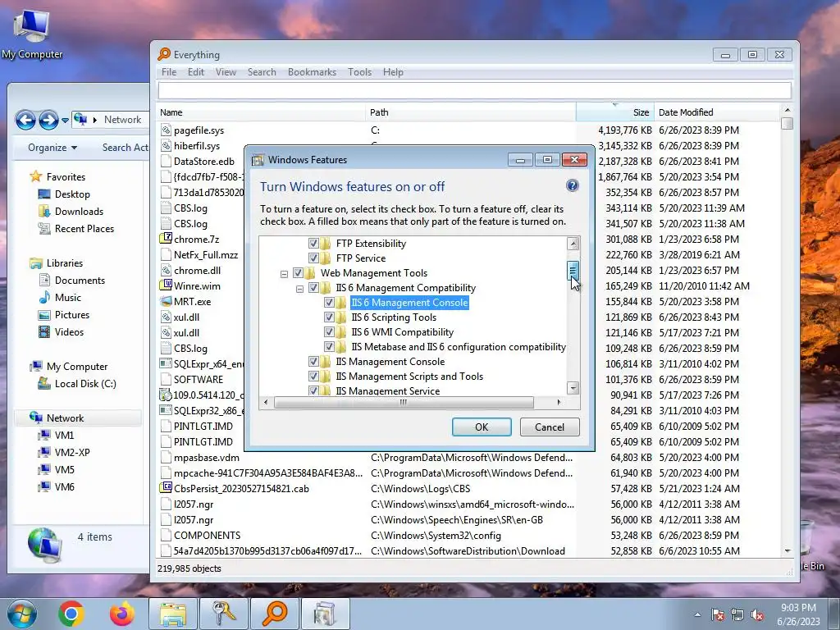Uncheck FTP Service feature
This screenshot has width=840, height=630.
(313, 258)
